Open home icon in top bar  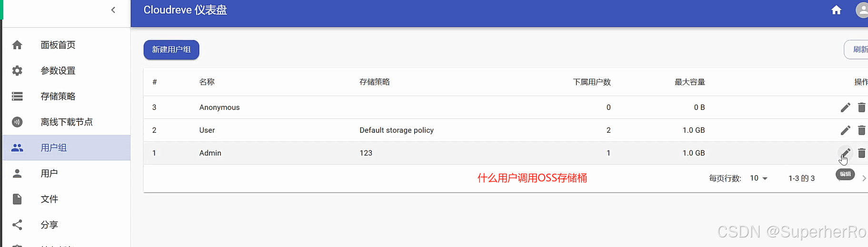(x=836, y=10)
